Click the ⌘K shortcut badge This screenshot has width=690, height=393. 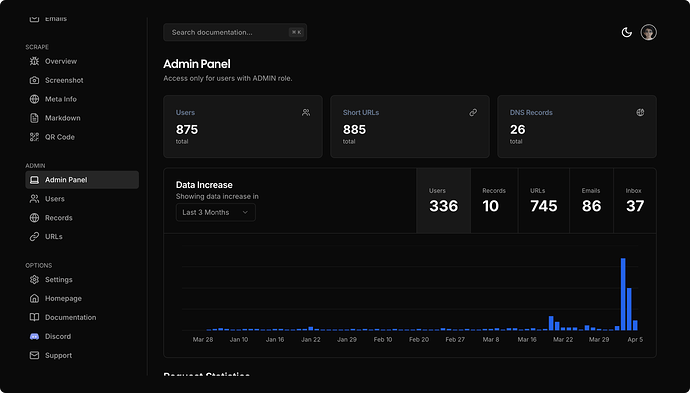click(297, 32)
